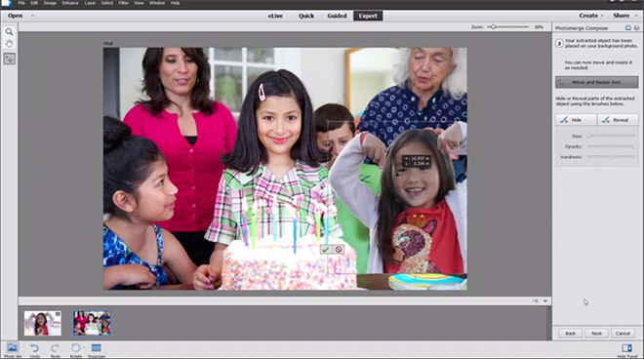Image resolution: width=644 pixels, height=359 pixels.
Task: Expand the Share dropdown
Action: 624,16
